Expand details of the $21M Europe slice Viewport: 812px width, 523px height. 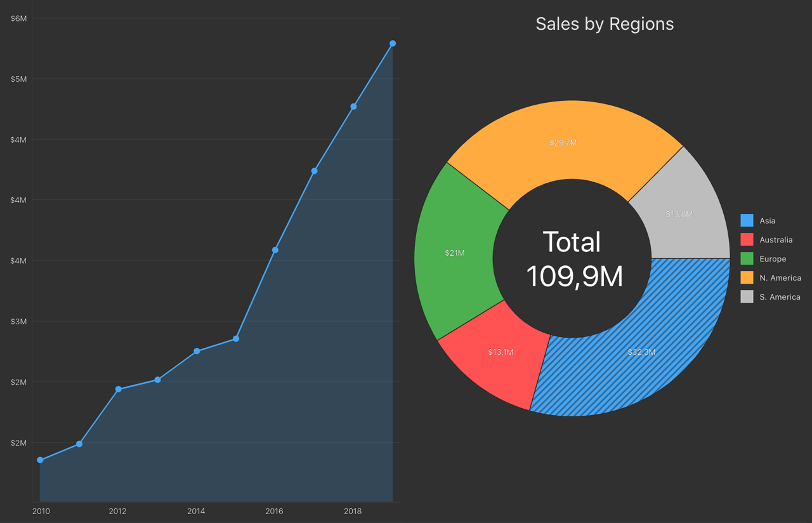point(455,253)
